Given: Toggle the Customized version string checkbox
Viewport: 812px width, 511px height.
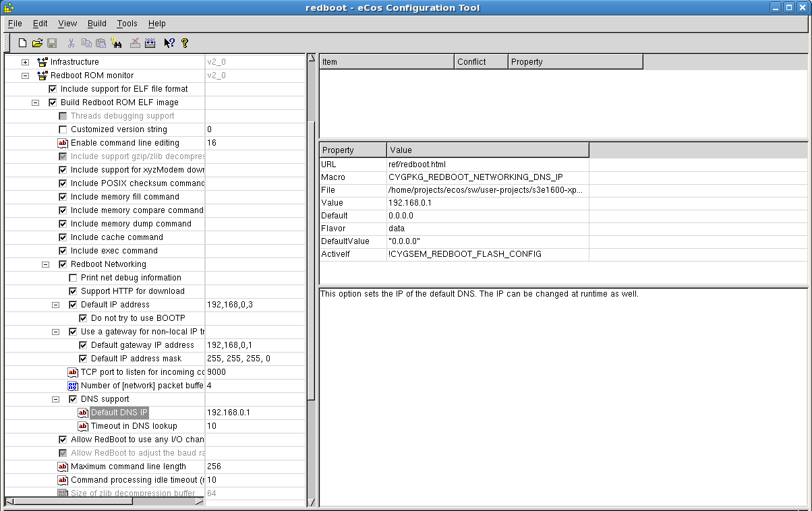Looking at the screenshot, I should pos(63,129).
